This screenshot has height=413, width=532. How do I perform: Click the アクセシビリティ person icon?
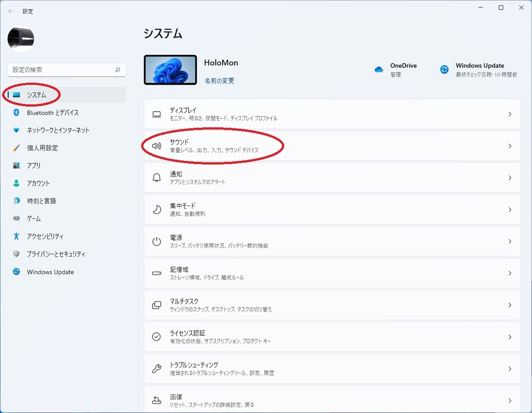pos(16,236)
